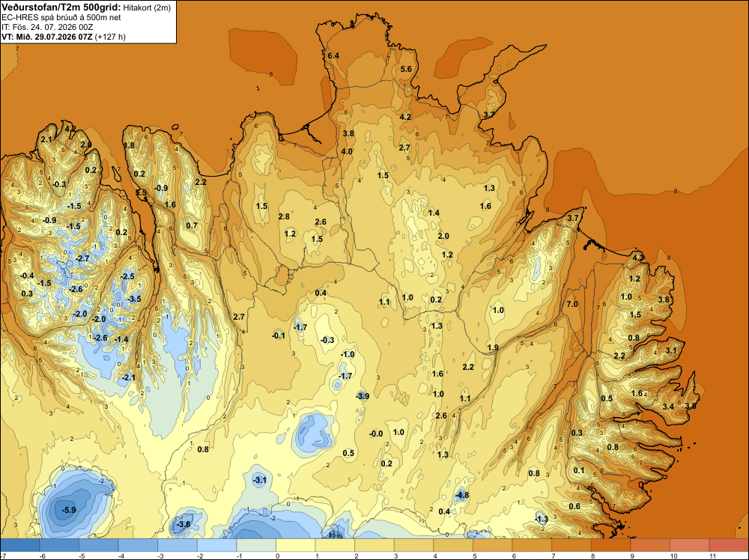Click the 6.4 temperature label on the north coast

coord(333,56)
